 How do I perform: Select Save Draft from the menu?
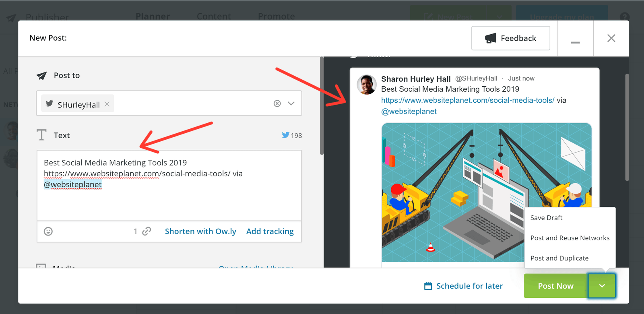click(x=546, y=218)
